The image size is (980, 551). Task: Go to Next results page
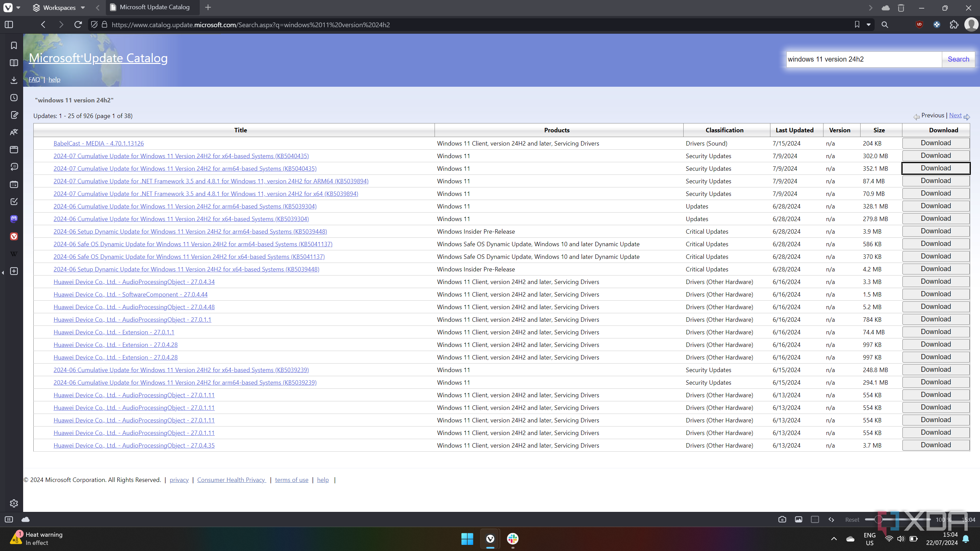[955, 115]
